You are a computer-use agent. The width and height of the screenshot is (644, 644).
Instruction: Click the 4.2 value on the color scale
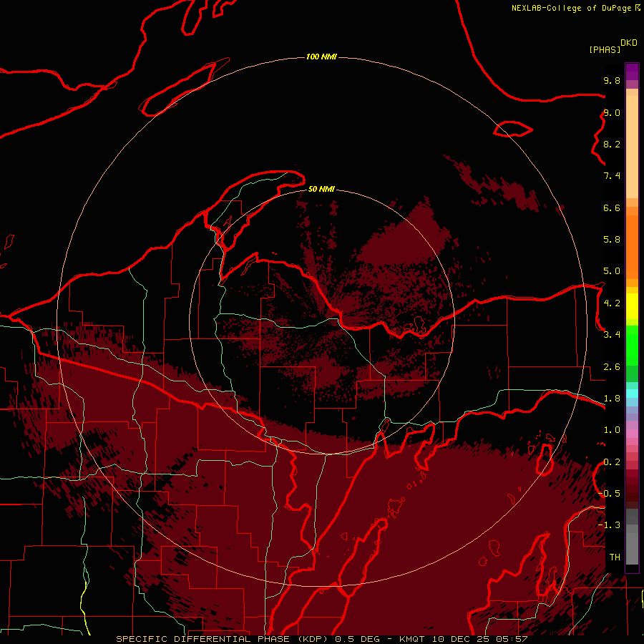click(612, 303)
